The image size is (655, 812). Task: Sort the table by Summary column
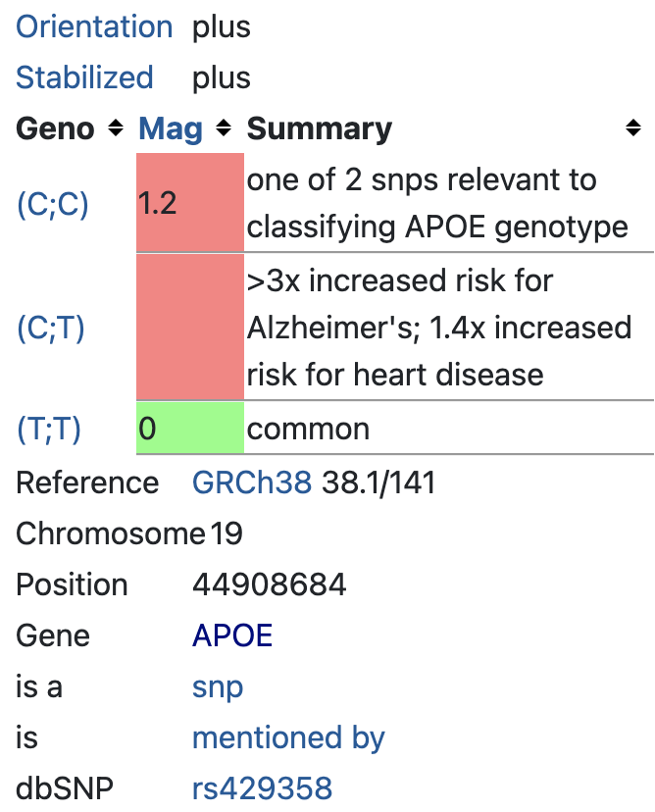point(318,128)
